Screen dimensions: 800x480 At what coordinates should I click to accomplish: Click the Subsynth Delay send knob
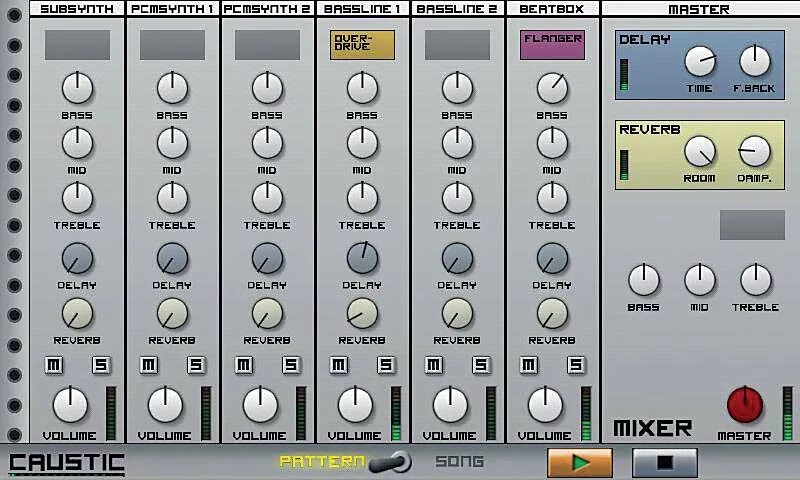pyautogui.click(x=78, y=258)
